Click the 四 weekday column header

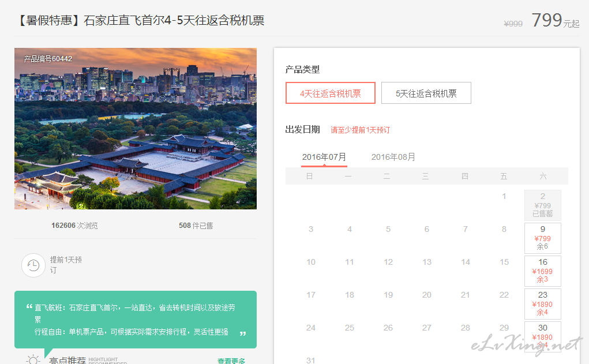[465, 176]
